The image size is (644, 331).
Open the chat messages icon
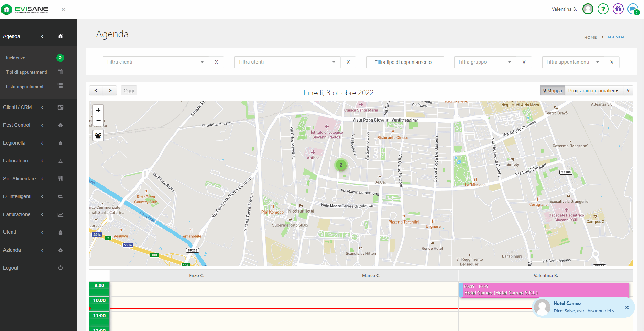pyautogui.click(x=633, y=9)
